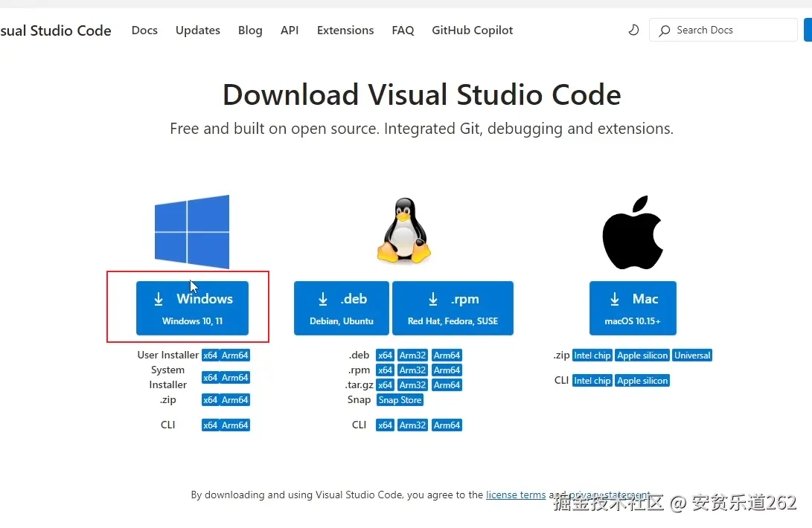Select System Installer x64 download
Screen dimensions: 812x528
[x=210, y=377]
